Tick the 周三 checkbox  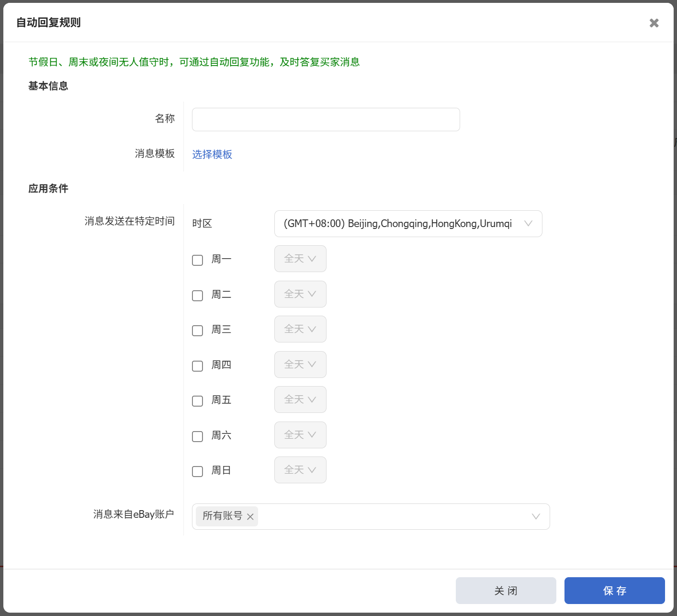[197, 331]
